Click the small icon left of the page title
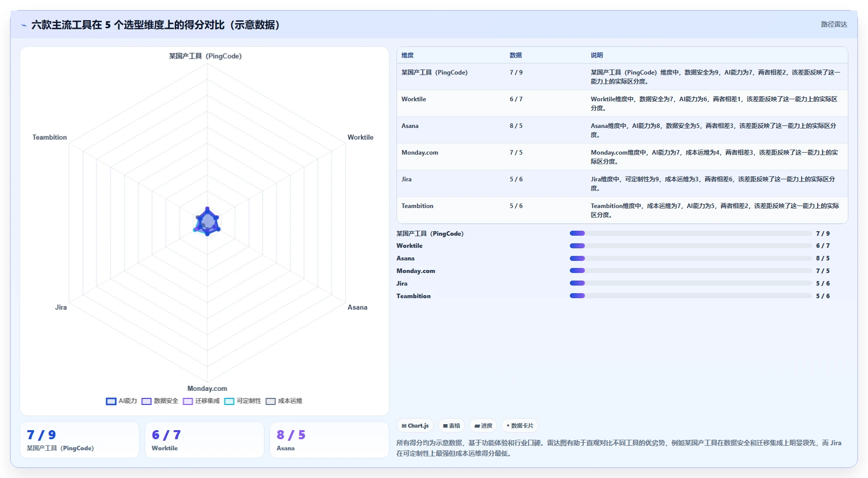The width and height of the screenshot is (868, 478). pyautogui.click(x=24, y=25)
